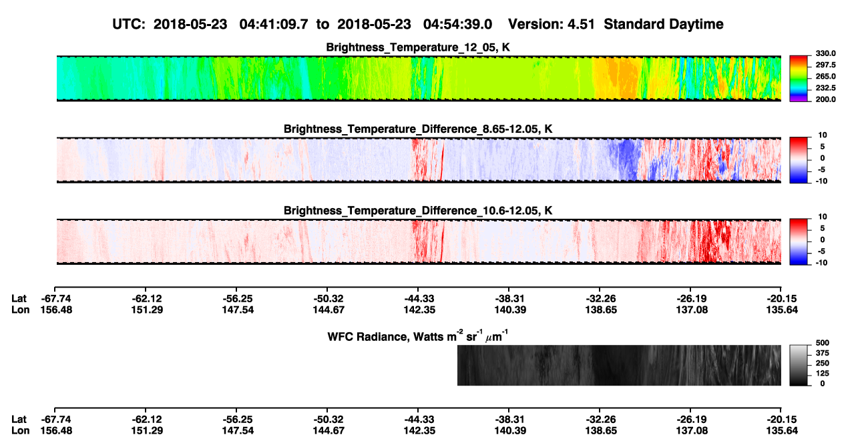Click the 'Brightness_Temperature_Difference_8.65-12.05, K' title
The height and width of the screenshot is (445, 868).
click(418, 129)
